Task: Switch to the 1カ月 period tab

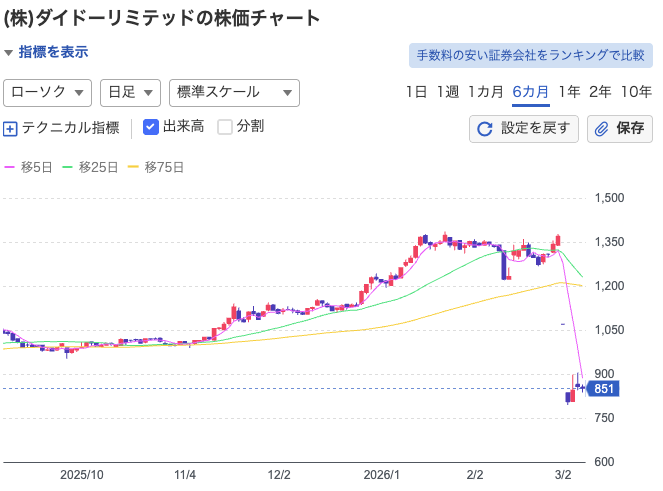Action: coord(485,92)
